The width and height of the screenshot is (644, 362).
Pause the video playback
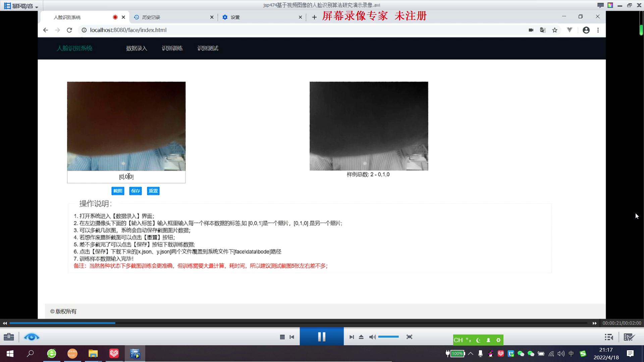[322, 337]
